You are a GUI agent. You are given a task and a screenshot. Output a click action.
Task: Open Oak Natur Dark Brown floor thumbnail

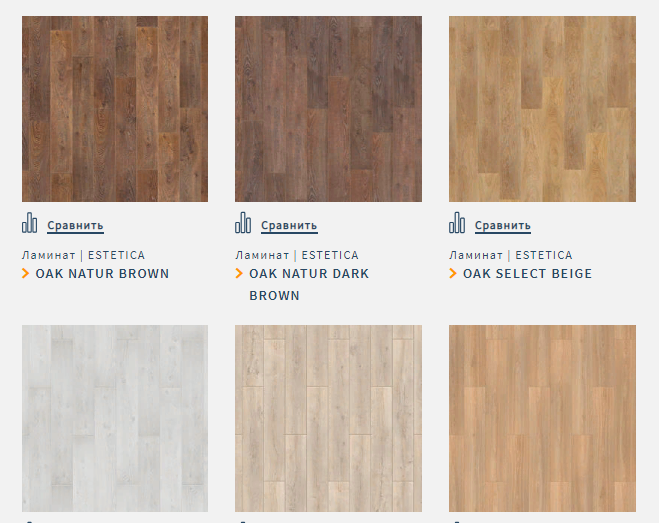328,109
